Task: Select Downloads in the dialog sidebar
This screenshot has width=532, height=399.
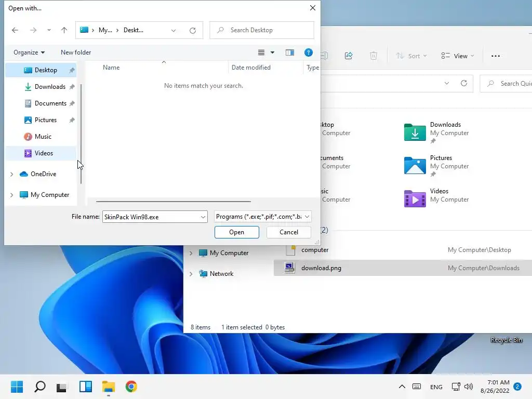Action: pyautogui.click(x=41, y=87)
